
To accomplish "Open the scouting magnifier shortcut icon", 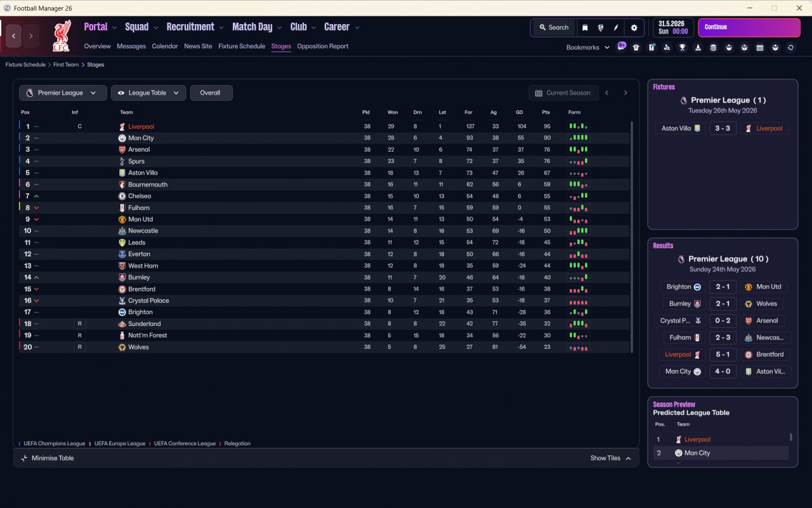I will point(667,48).
